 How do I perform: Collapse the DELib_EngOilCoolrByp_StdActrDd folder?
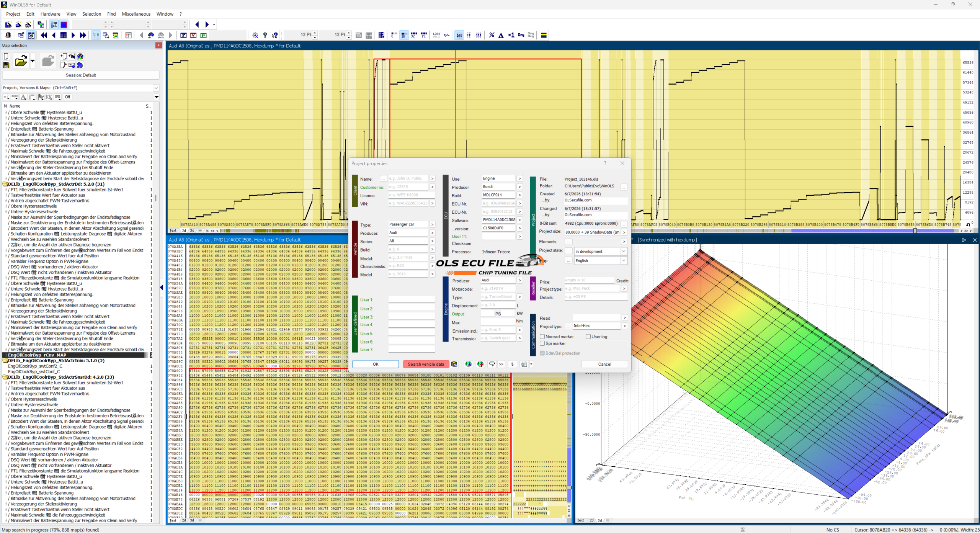[5, 184]
